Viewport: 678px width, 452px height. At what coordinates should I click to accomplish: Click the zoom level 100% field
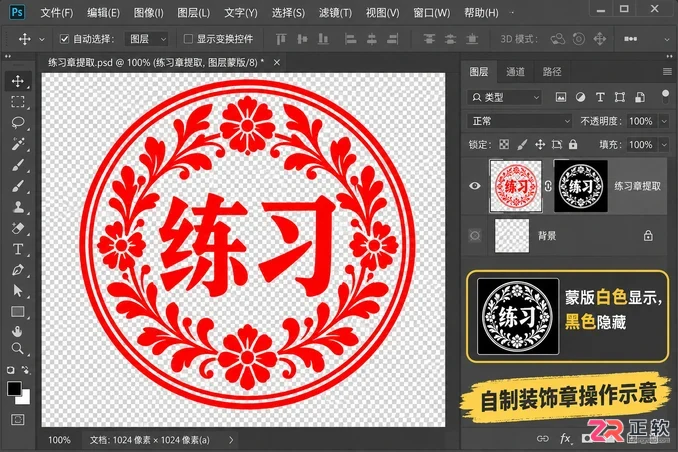click(x=59, y=440)
